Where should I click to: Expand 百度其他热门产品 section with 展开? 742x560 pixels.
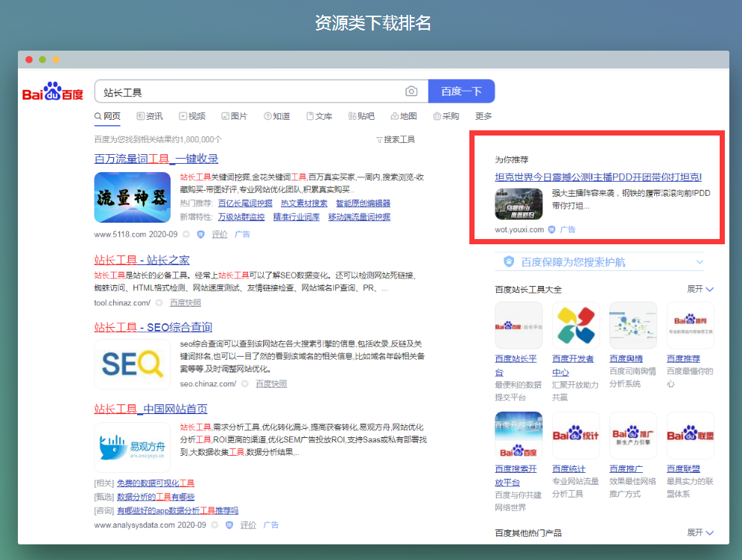click(x=700, y=532)
